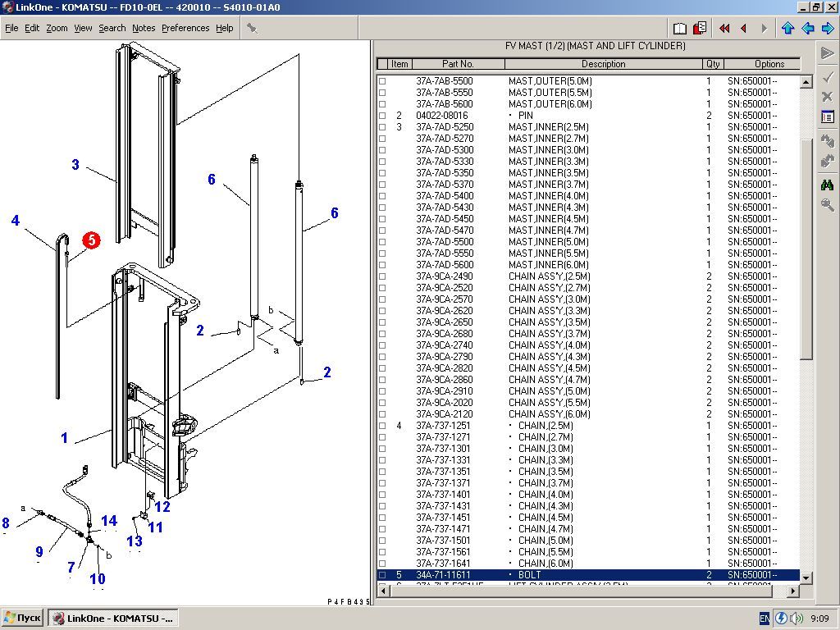
Task: Sort by the Part No. column header
Action: click(x=458, y=64)
